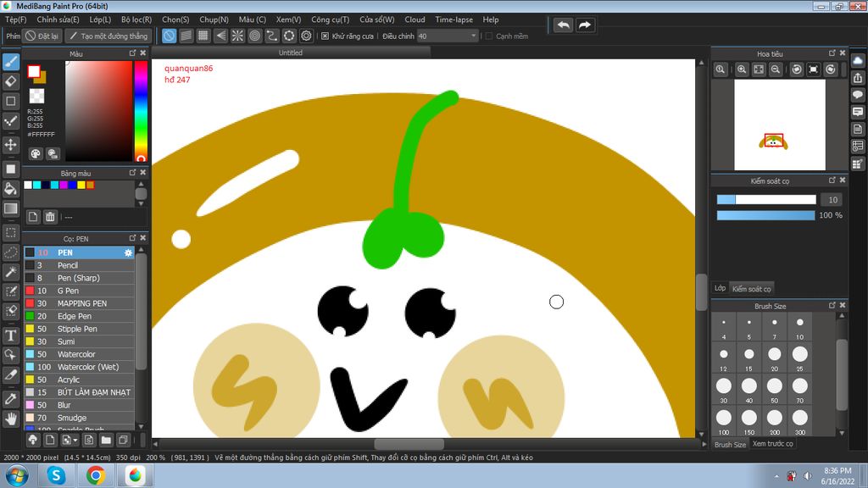Viewport: 868px width, 488px height.
Task: Enable crisscross snap guide
Action: pos(203,36)
